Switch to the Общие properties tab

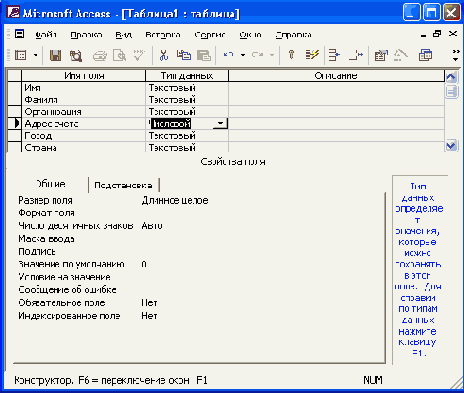coord(51,184)
